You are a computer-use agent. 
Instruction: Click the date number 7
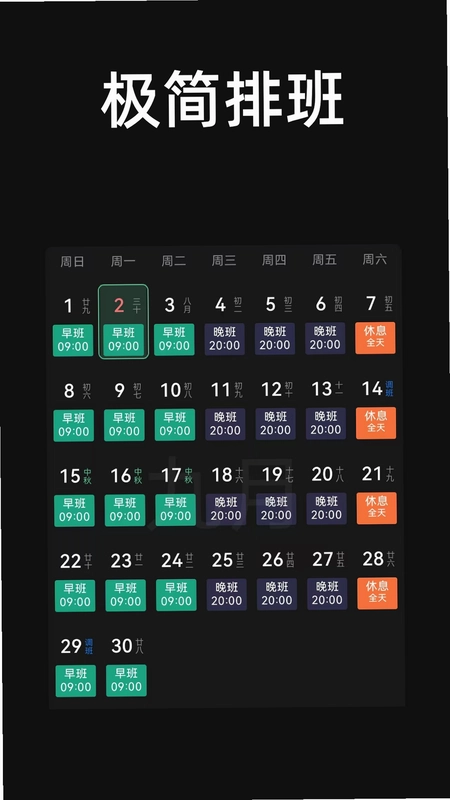click(371, 303)
